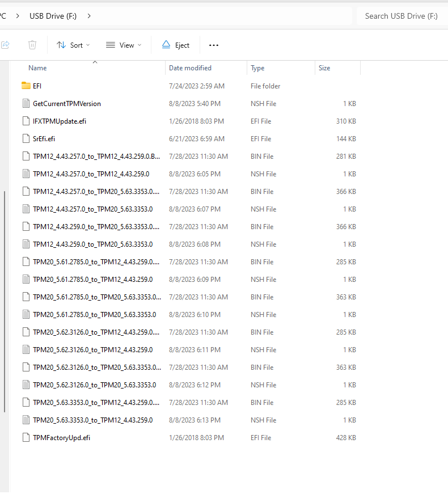448x494 pixels.
Task: Click the File folder type cell
Action: (265, 86)
